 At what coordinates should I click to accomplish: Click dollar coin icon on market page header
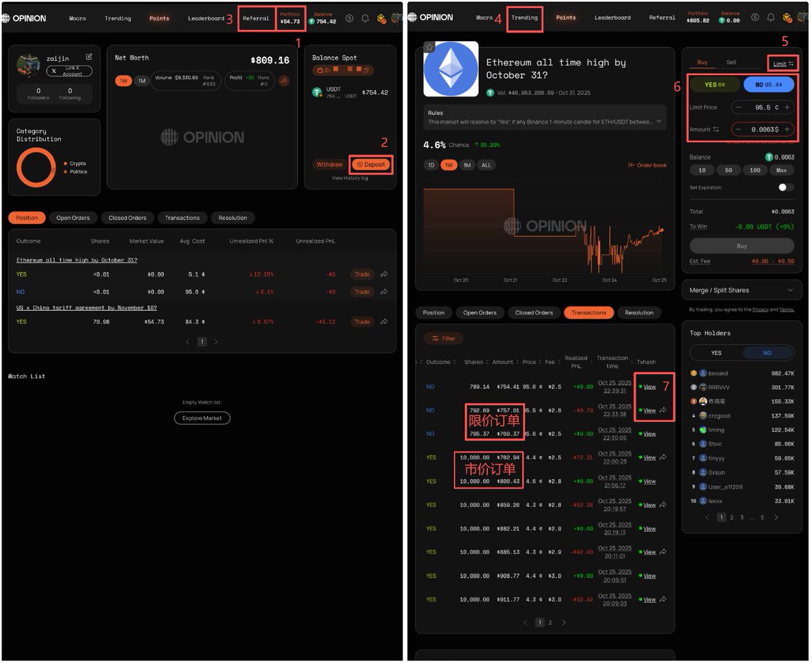[x=755, y=18]
